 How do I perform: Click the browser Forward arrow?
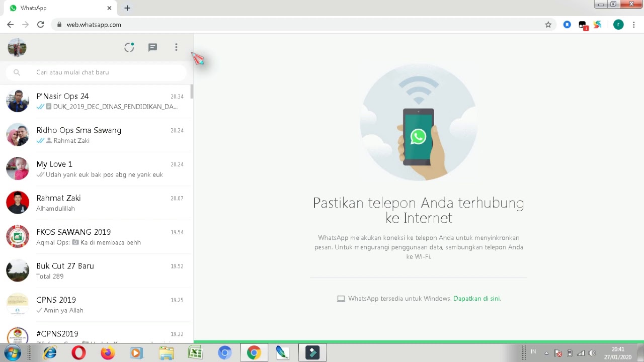click(x=26, y=25)
